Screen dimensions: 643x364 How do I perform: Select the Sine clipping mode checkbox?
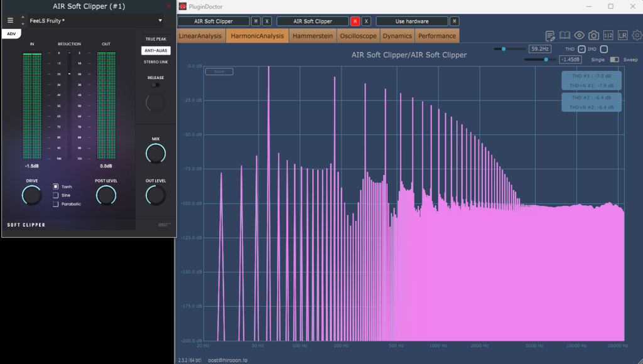[x=56, y=195]
